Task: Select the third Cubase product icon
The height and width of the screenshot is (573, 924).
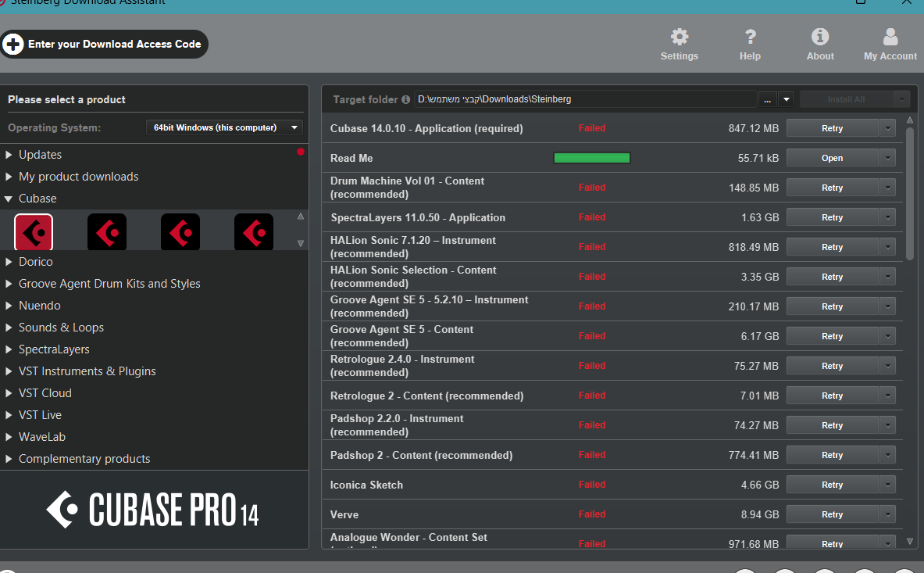Action: pos(180,232)
